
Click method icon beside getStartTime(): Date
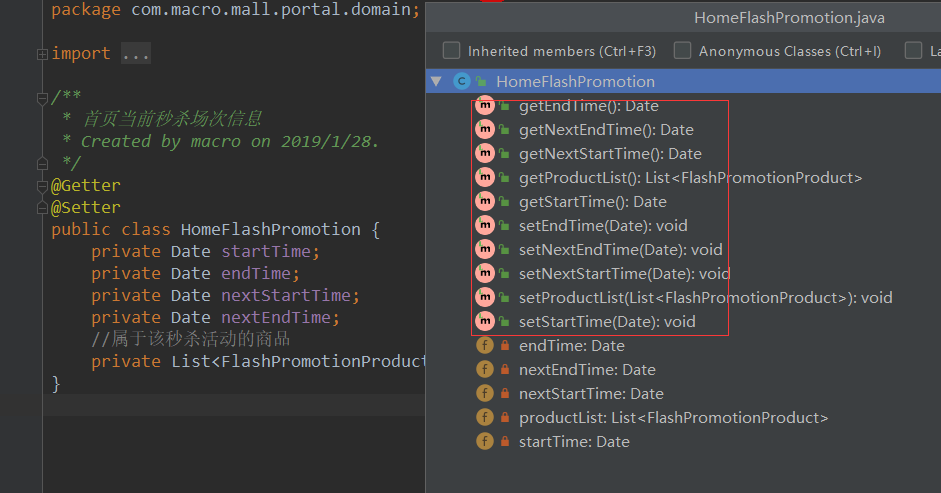click(x=485, y=202)
